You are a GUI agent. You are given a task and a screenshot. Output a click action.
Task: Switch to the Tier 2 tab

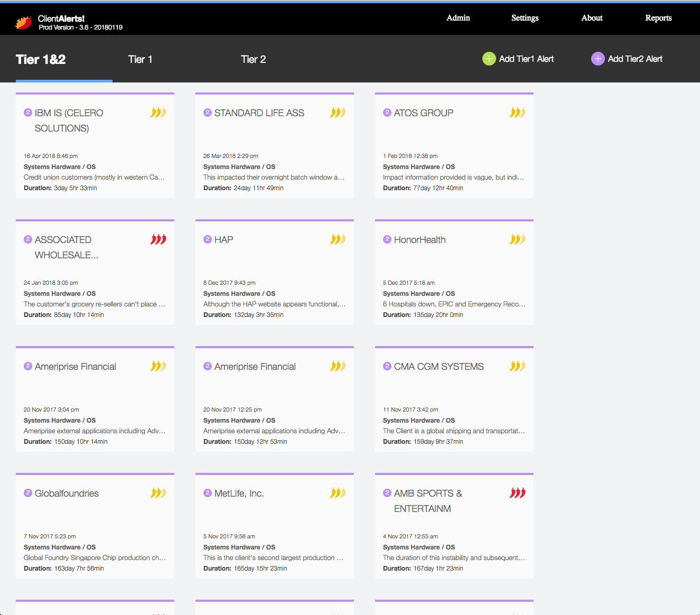pos(253,59)
